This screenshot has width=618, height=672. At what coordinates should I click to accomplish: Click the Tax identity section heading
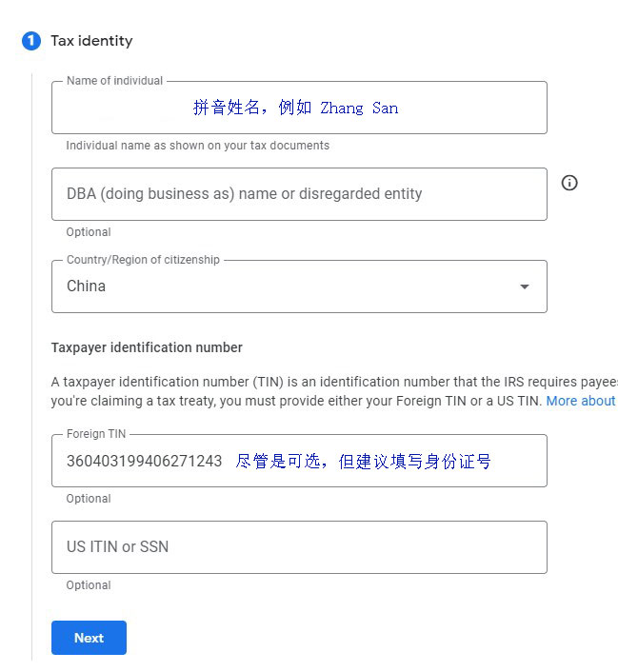(91, 41)
